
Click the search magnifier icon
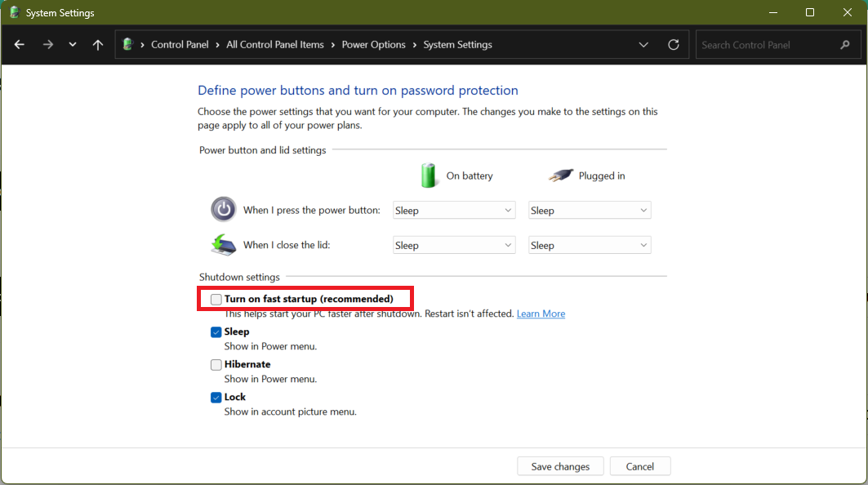845,45
